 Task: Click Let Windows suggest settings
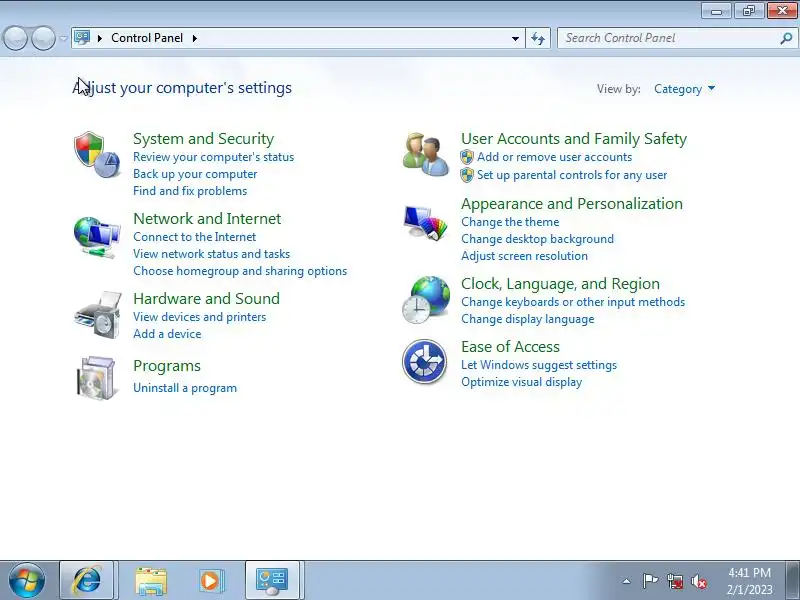(x=539, y=365)
